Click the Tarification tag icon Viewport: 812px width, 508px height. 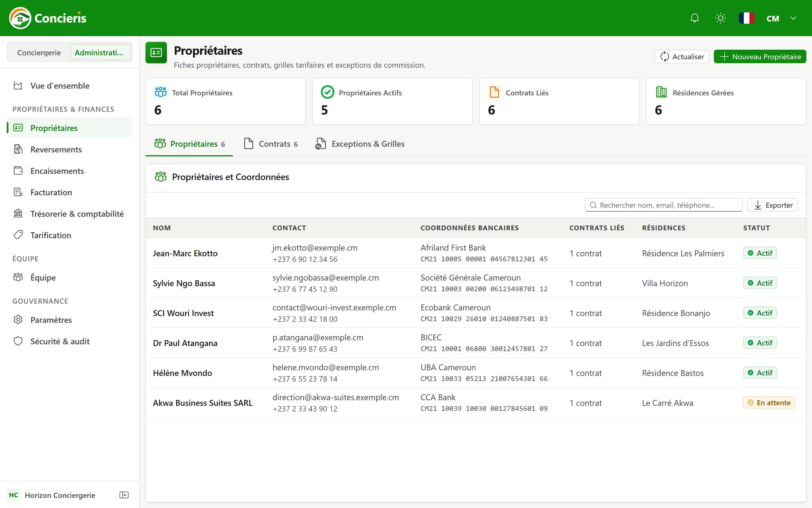click(x=18, y=235)
